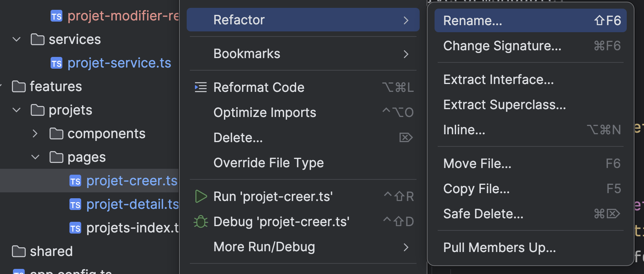Click the Reformat Code icon
The height and width of the screenshot is (274, 644).
(x=201, y=87)
